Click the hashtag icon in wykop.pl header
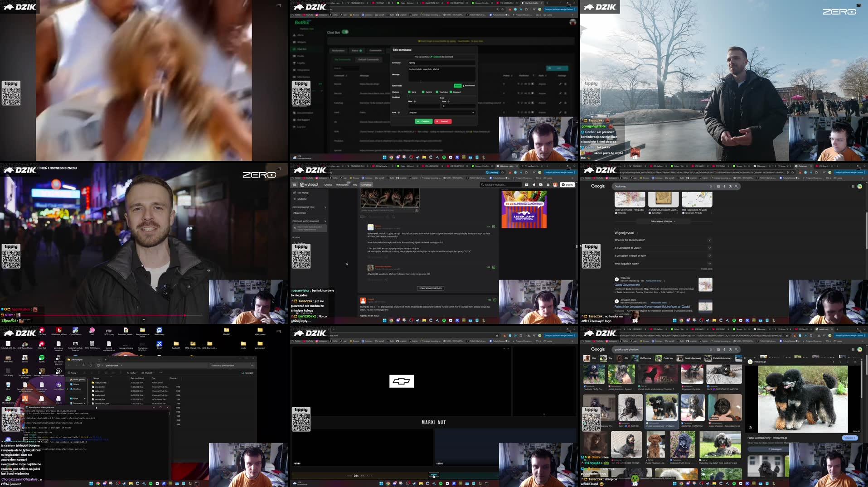The height and width of the screenshot is (487, 868). (548, 185)
